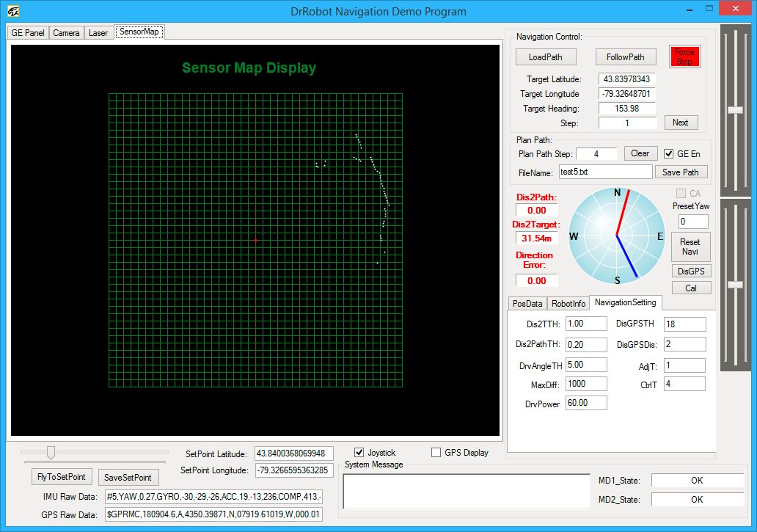
Task: Open the Laser tab
Action: (98, 33)
